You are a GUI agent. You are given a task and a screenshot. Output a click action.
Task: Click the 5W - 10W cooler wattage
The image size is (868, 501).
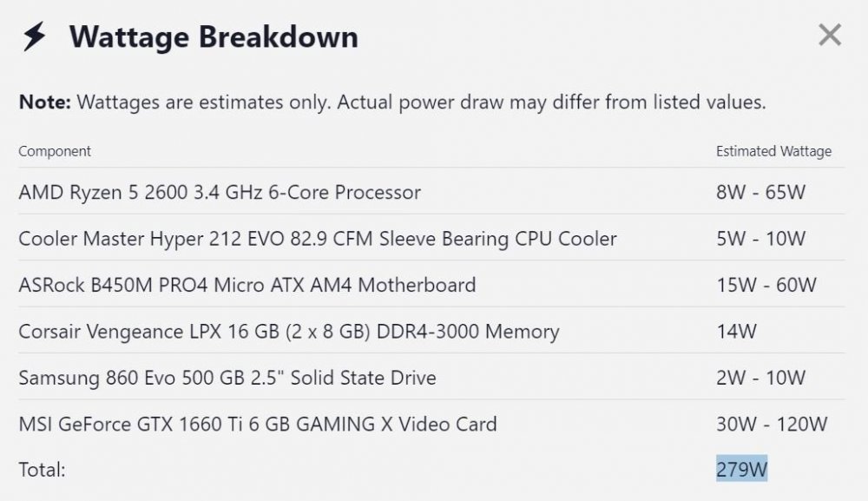(x=760, y=239)
